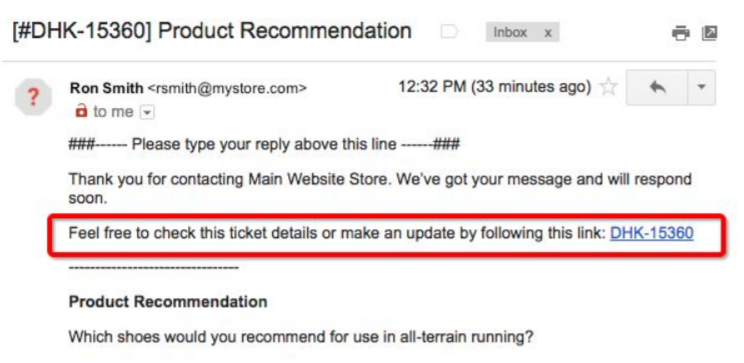The width and height of the screenshot is (744, 363).
Task: Click the reply arrow button
Action: click(x=657, y=87)
